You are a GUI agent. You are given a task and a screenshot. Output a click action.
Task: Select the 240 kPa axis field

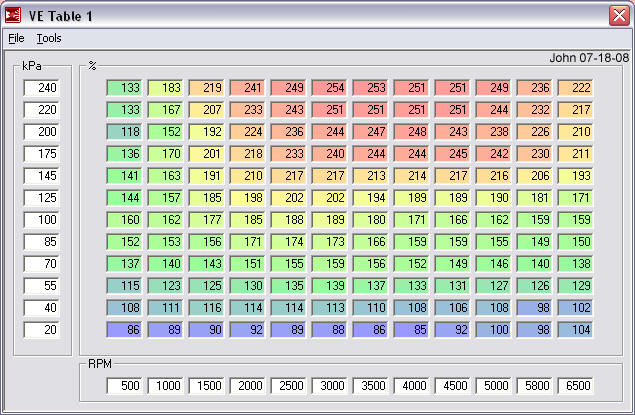point(42,88)
